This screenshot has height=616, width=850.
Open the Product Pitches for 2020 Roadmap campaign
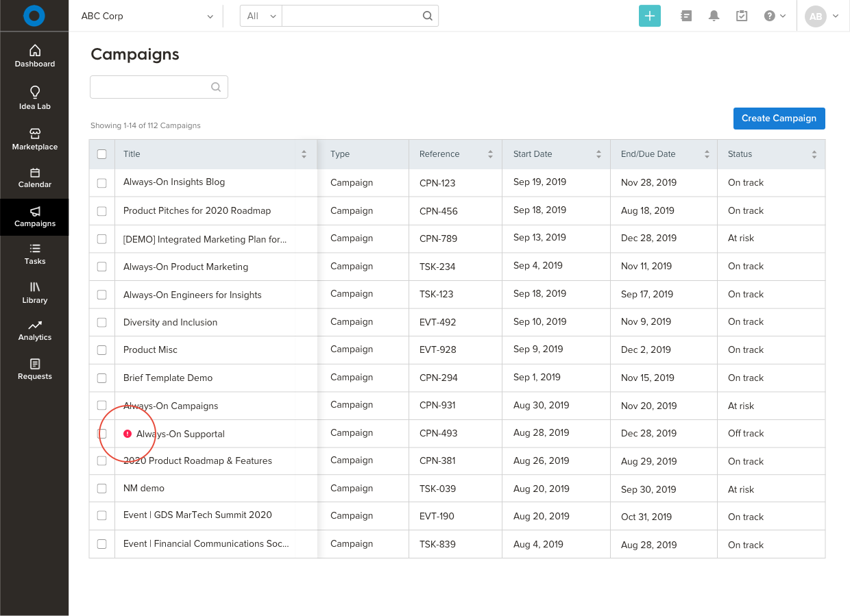197,210
